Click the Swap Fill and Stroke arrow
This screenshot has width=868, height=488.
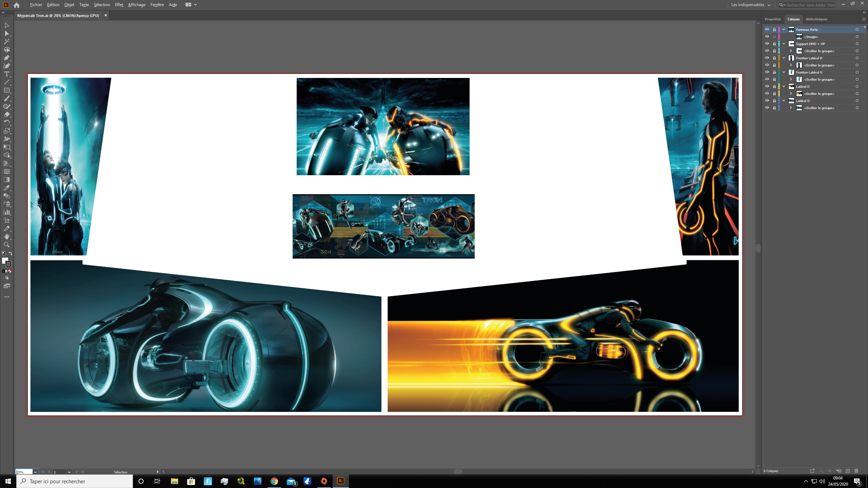coord(11,253)
